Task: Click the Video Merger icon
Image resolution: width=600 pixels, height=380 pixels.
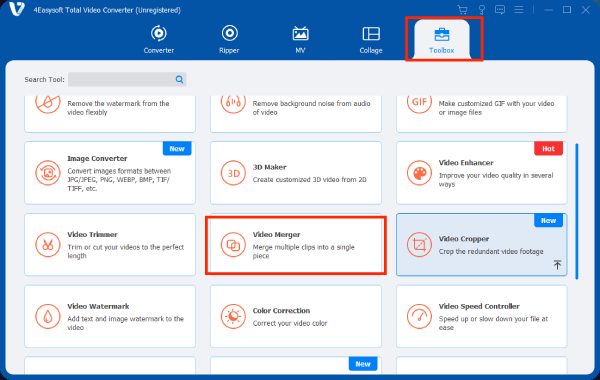Action: pos(233,245)
